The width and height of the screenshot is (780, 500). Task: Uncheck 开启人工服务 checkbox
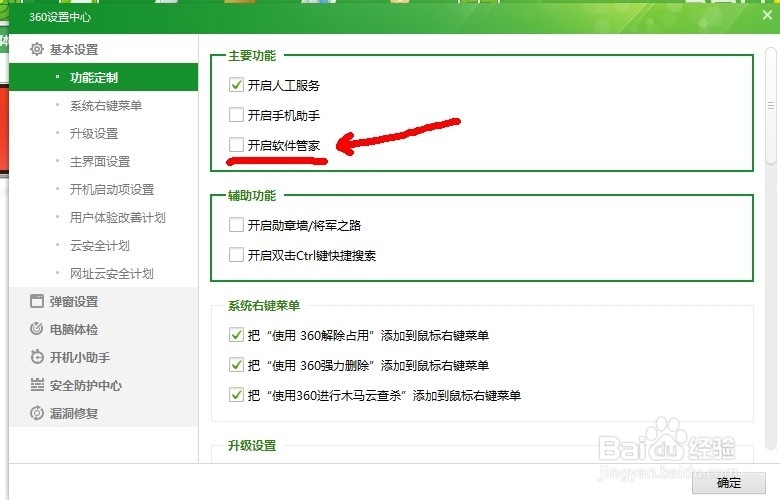(x=236, y=85)
